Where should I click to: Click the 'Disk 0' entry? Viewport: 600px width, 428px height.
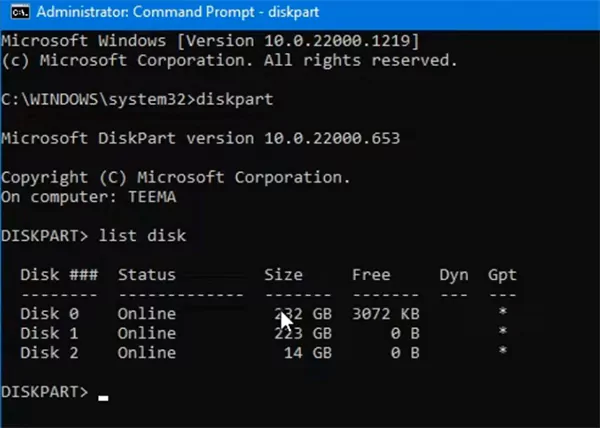(50, 314)
